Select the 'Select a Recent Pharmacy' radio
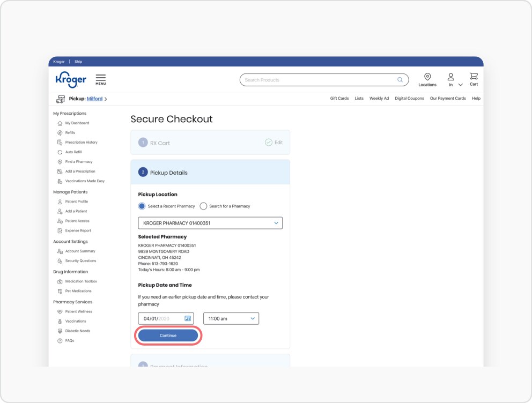The image size is (532, 403). (142, 206)
